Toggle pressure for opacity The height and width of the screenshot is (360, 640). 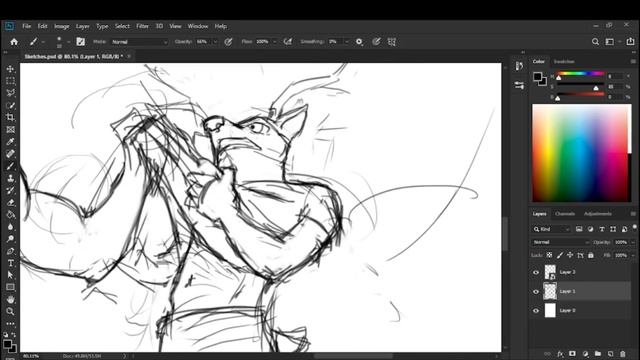[228, 42]
